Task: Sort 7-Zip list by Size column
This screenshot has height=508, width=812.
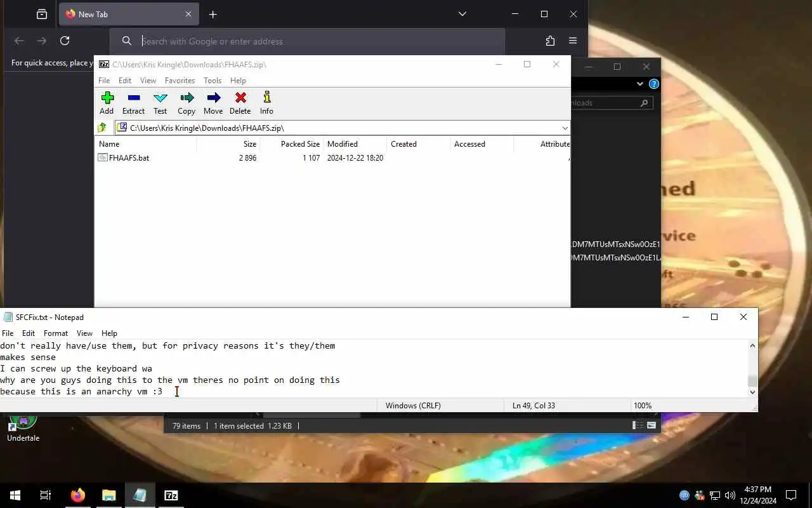Action: (x=228, y=144)
